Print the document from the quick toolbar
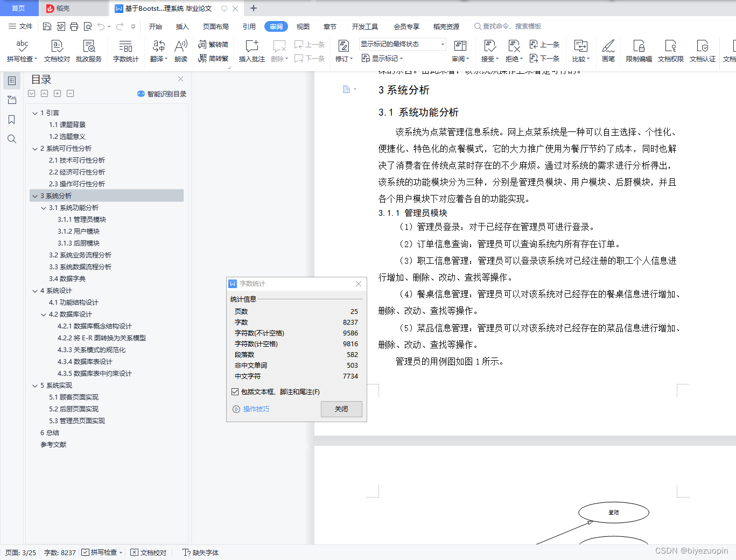 pos(74,26)
